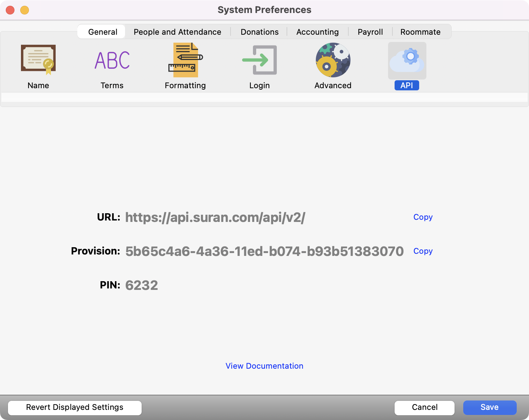
Task: Select the API cloud icon
Action: [407, 61]
